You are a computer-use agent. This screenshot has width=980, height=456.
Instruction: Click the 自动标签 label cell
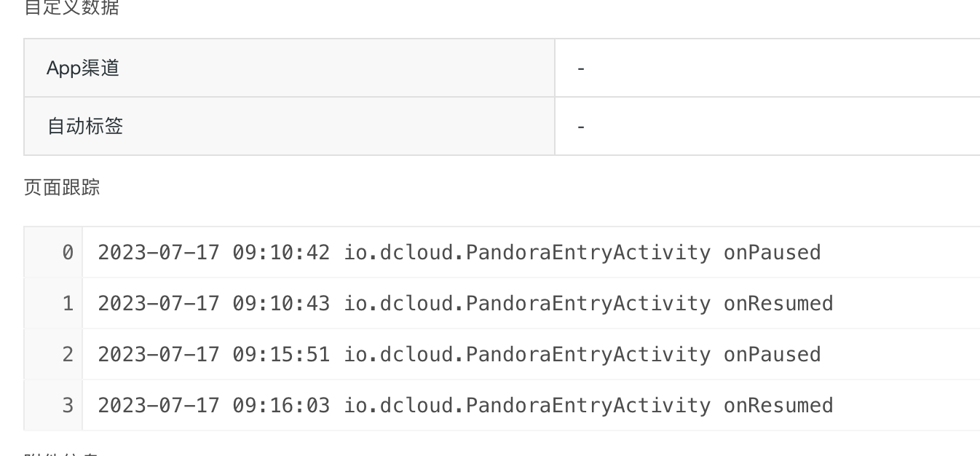(x=289, y=126)
